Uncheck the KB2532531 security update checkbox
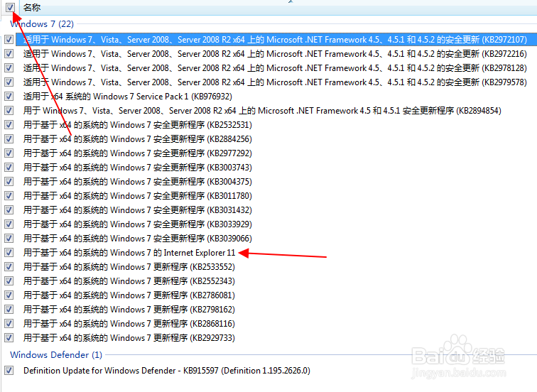The image size is (537, 392). 9,125
